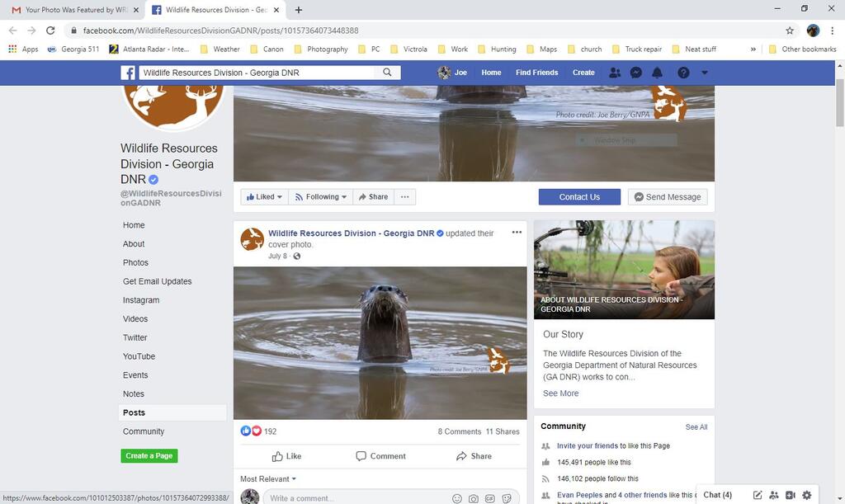Show the hidden bookmarks overflow
845x504 pixels.
(753, 49)
